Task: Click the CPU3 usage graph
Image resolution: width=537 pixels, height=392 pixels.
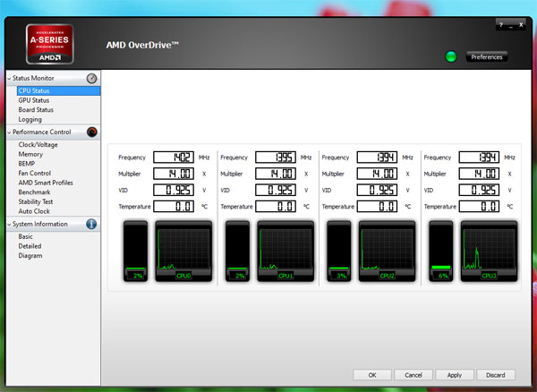Action: pyautogui.click(x=489, y=251)
